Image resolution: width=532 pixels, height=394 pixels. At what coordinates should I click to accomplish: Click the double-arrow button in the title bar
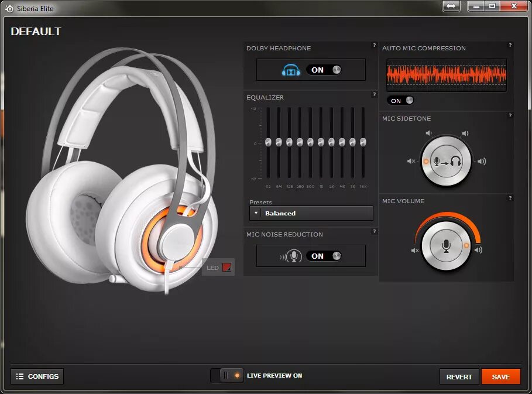(x=451, y=6)
